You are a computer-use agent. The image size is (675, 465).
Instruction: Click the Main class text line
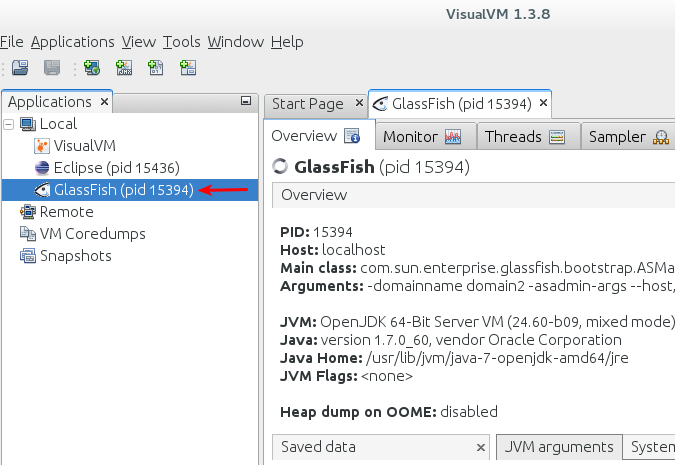[x=477, y=268]
